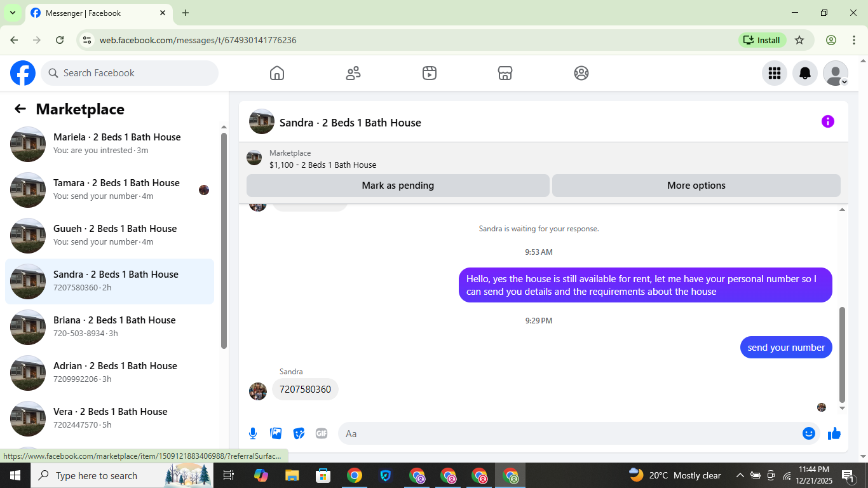This screenshot has height=488, width=868.
Task: Open the Facebook menu grid icon
Action: (775, 73)
